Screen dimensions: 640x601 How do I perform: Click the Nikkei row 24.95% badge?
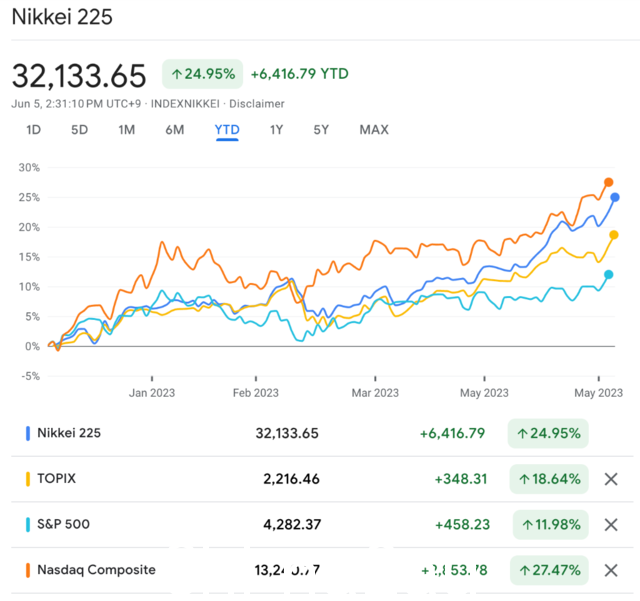[x=548, y=433]
